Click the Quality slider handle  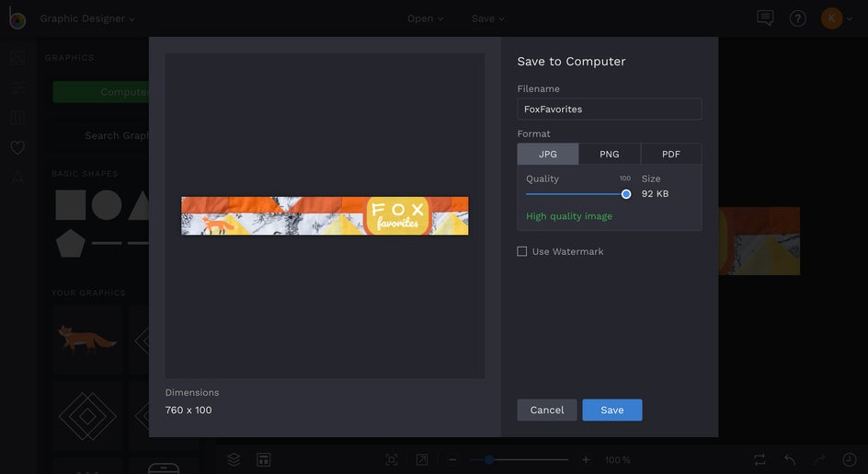pyautogui.click(x=625, y=194)
